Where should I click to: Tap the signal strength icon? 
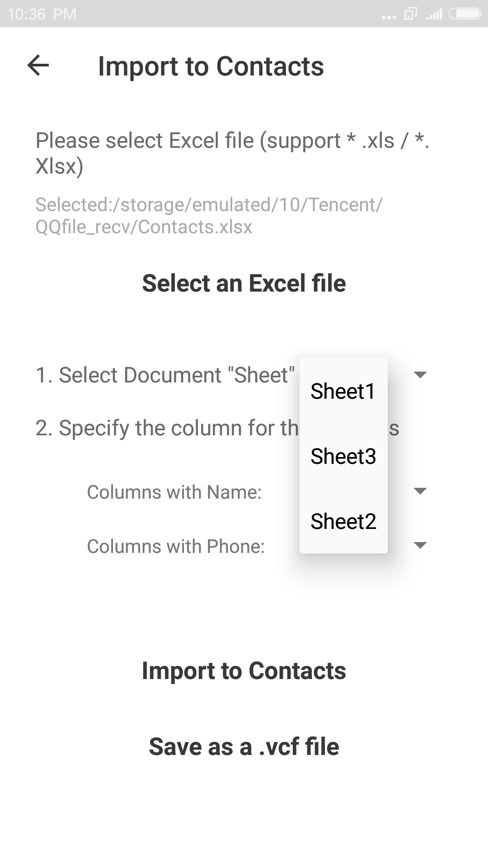[x=433, y=14]
